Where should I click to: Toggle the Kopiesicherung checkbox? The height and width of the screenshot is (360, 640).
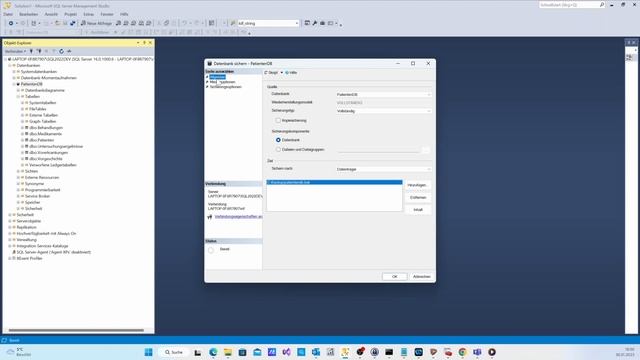pyautogui.click(x=278, y=120)
